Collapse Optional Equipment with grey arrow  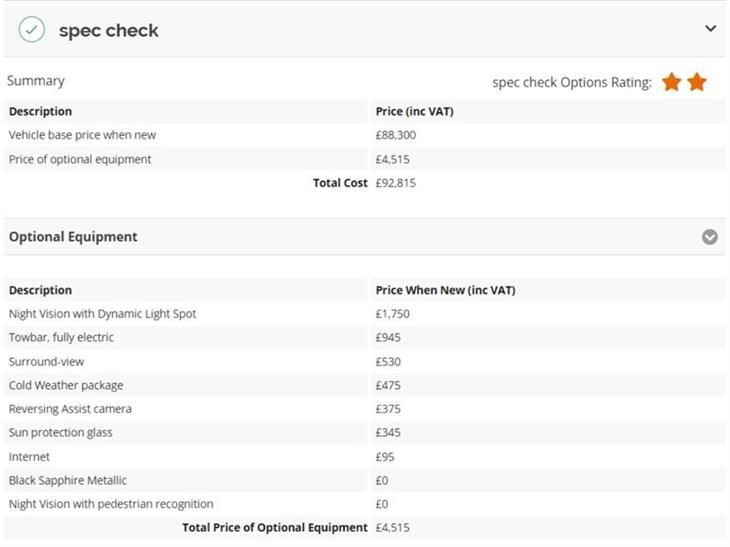(710, 237)
